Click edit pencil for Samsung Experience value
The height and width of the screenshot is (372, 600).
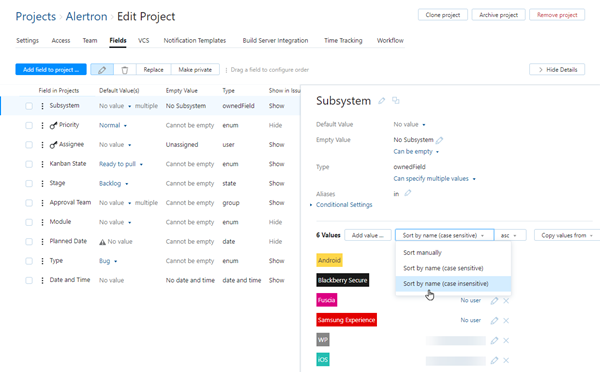coord(494,320)
